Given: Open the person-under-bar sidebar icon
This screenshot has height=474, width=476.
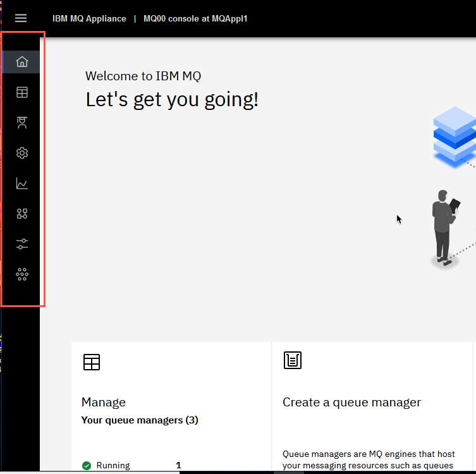Looking at the screenshot, I should [22, 123].
